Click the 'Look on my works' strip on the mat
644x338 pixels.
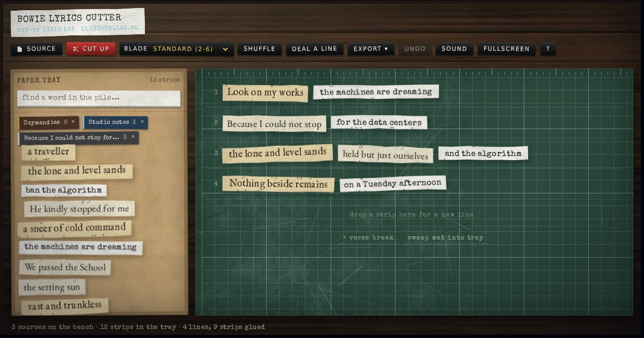tap(265, 92)
